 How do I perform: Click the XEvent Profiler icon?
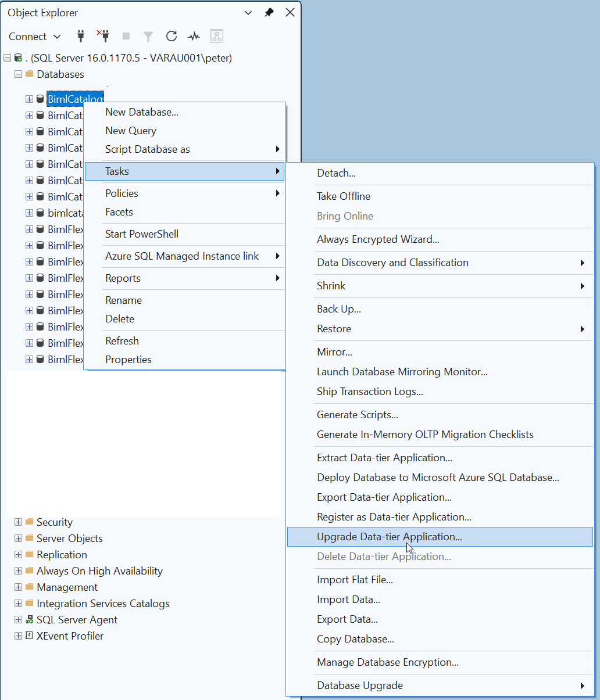click(x=29, y=636)
